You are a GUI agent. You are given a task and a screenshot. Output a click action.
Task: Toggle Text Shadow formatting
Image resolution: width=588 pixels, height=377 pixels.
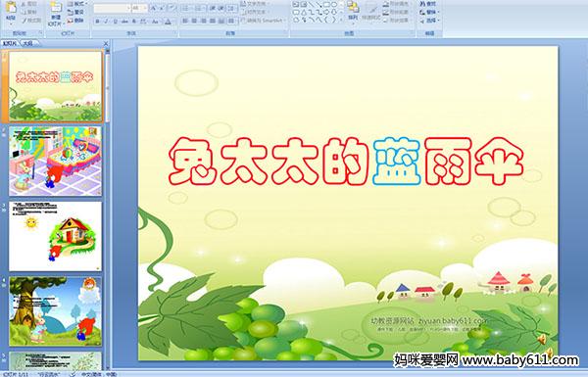click(x=134, y=22)
